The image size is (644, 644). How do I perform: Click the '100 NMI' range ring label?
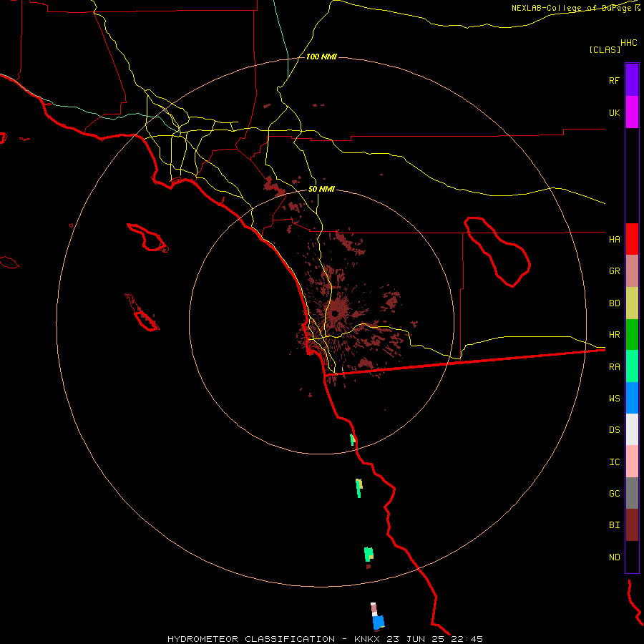click(321, 57)
